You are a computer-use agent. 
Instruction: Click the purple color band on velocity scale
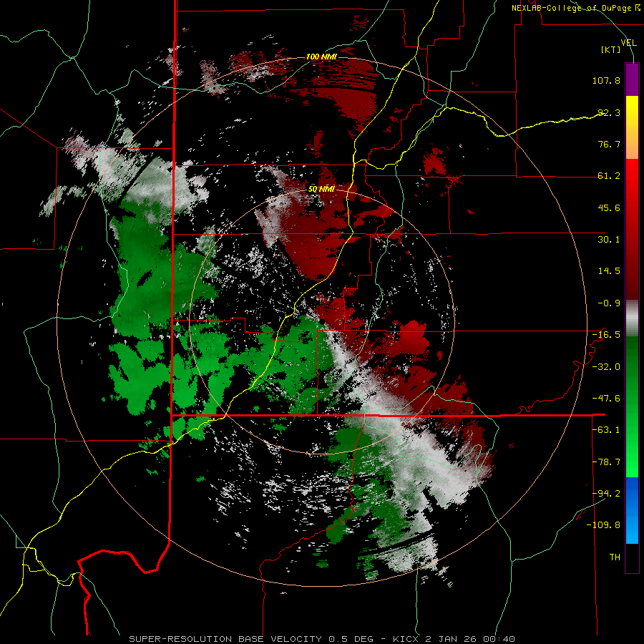(x=632, y=79)
